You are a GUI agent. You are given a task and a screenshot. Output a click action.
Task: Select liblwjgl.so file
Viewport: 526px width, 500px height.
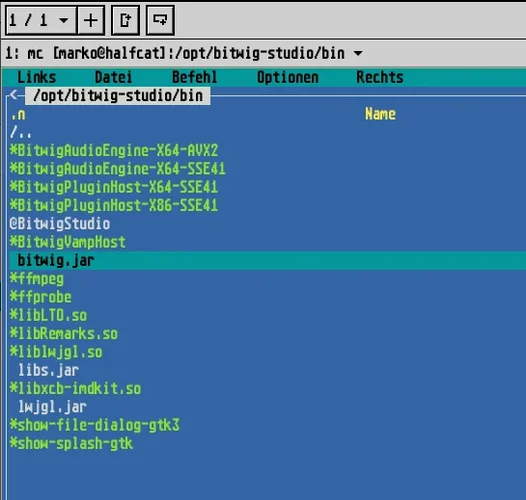pyautogui.click(x=56, y=352)
